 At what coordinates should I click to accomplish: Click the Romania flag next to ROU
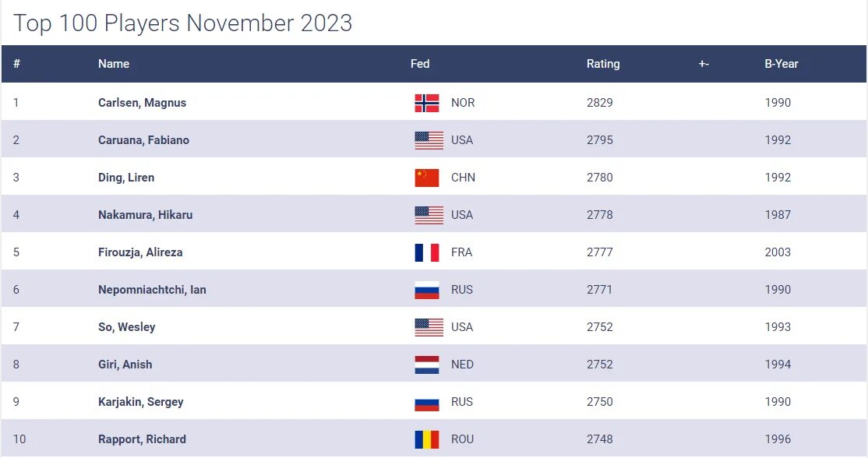pos(427,439)
